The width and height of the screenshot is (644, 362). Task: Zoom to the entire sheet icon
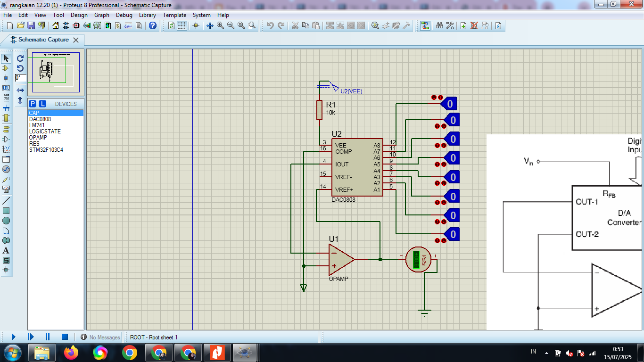(x=241, y=25)
